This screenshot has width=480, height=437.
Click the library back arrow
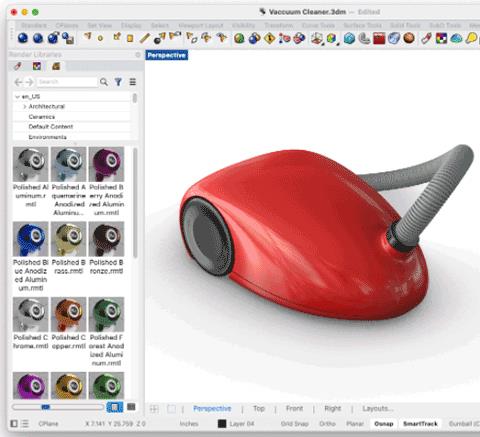point(18,82)
